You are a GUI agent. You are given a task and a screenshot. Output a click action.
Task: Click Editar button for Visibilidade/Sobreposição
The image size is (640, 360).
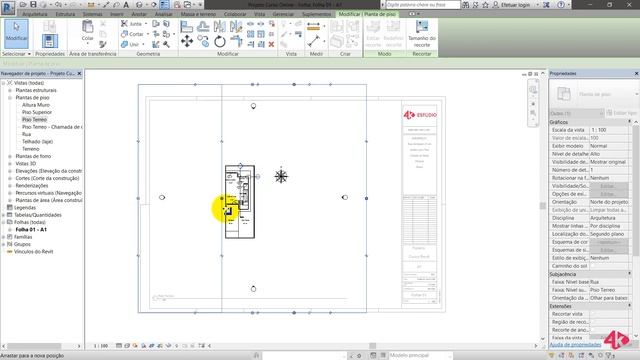[608, 186]
